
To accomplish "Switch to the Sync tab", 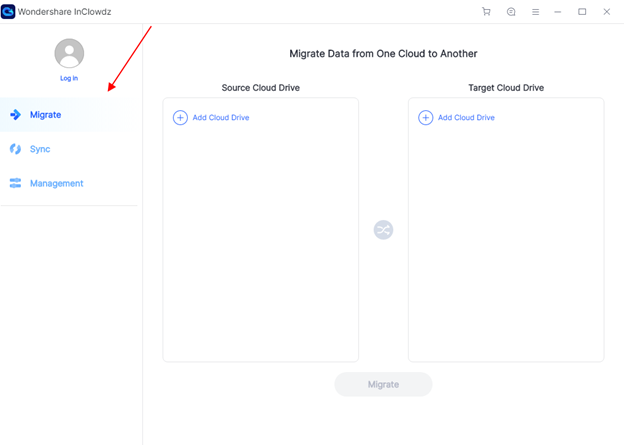I will pyautogui.click(x=40, y=149).
